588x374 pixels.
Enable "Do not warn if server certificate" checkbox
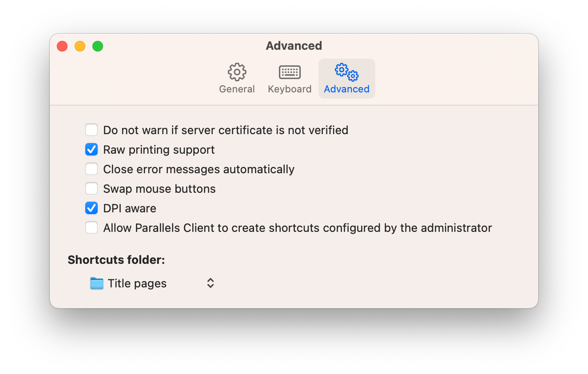(x=91, y=130)
